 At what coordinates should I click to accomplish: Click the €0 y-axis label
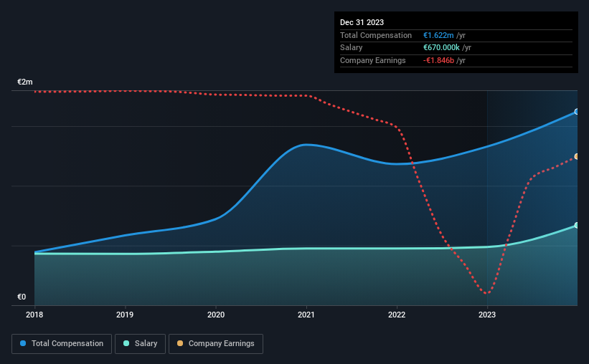pyautogui.click(x=22, y=297)
